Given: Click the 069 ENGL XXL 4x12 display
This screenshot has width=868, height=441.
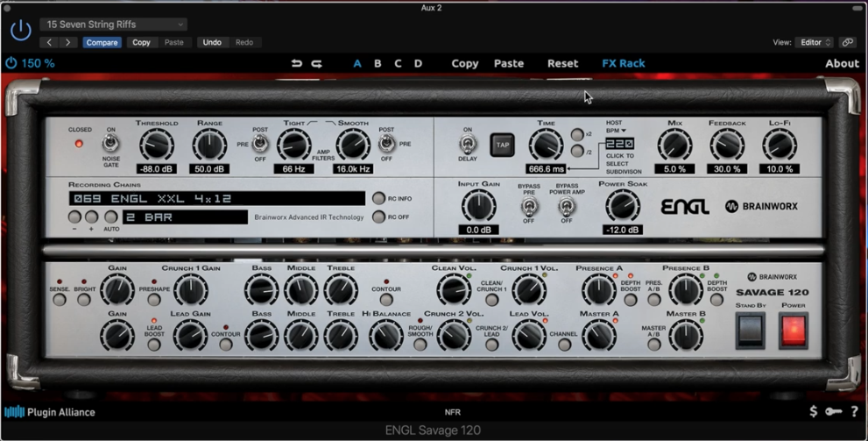Looking at the screenshot, I should click(217, 198).
